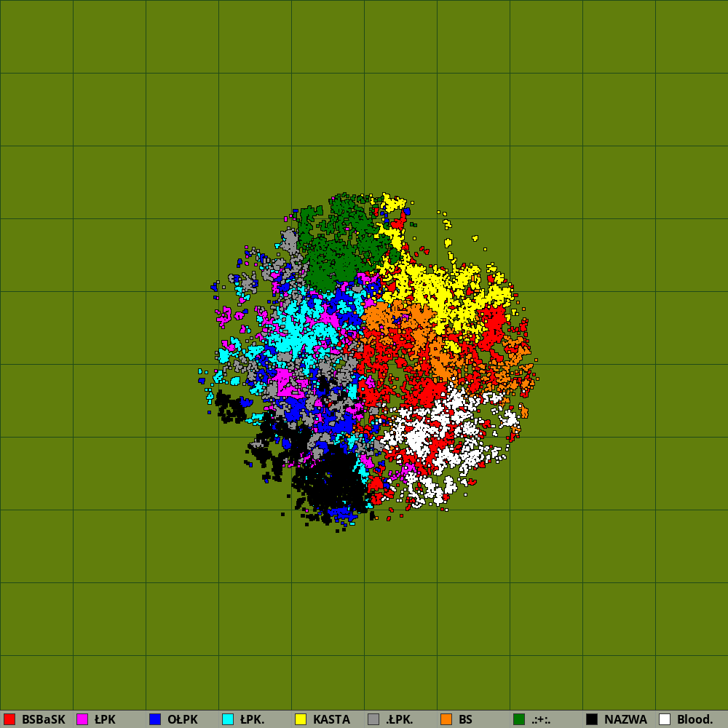Click the KASTA label in the legend
The image size is (728, 728).
pos(331,719)
